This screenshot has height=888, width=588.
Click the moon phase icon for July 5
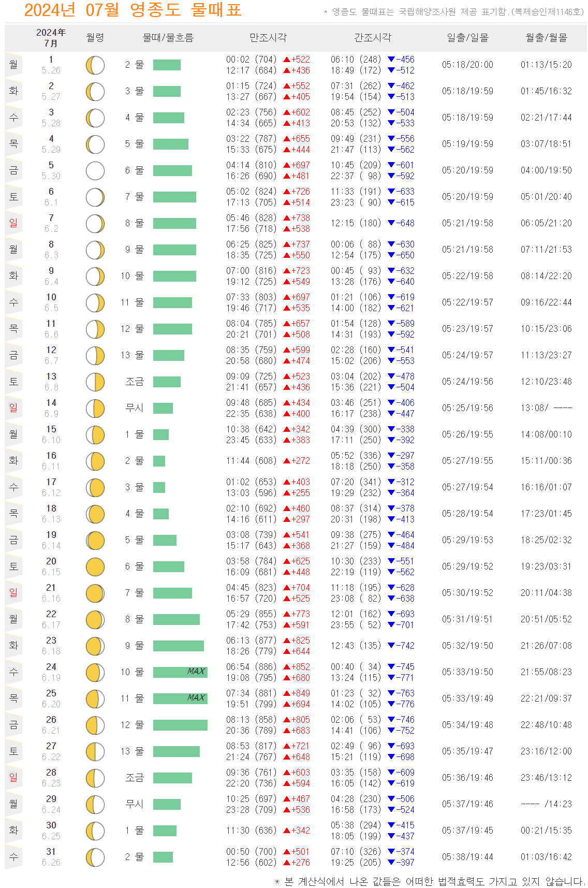[95, 171]
